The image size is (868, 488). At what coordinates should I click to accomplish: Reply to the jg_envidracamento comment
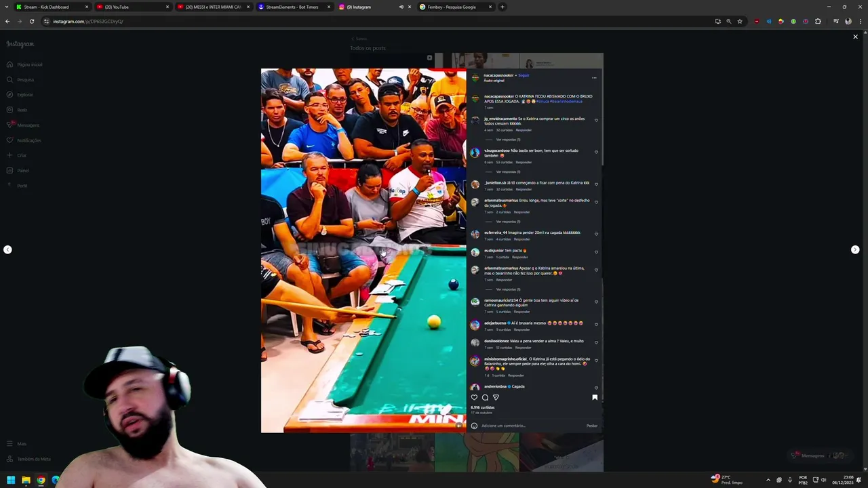click(524, 130)
